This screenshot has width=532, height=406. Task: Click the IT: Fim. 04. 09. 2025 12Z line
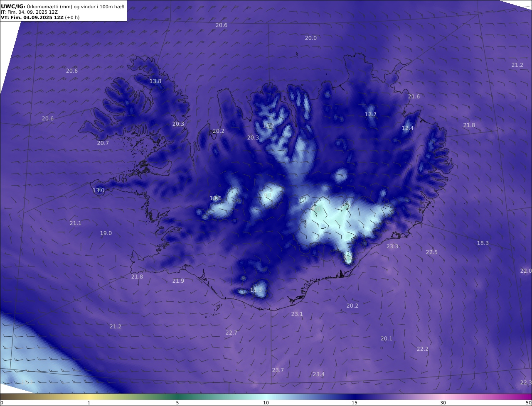[29, 12]
